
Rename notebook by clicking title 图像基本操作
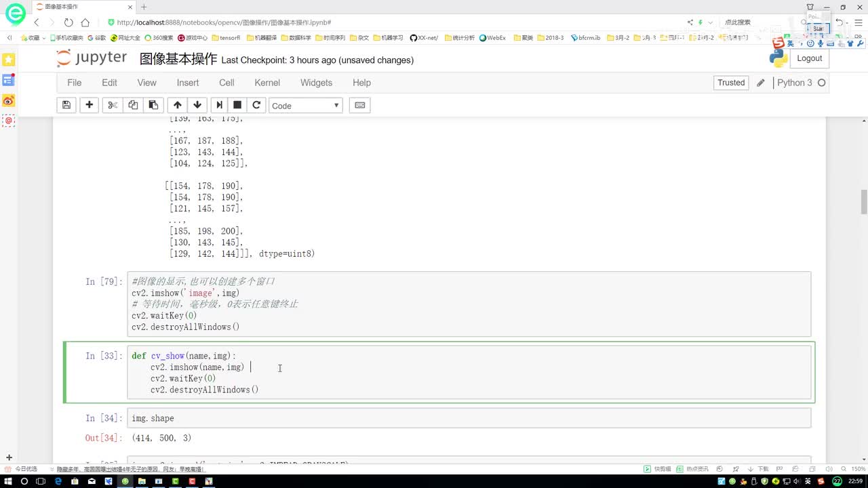[178, 59]
